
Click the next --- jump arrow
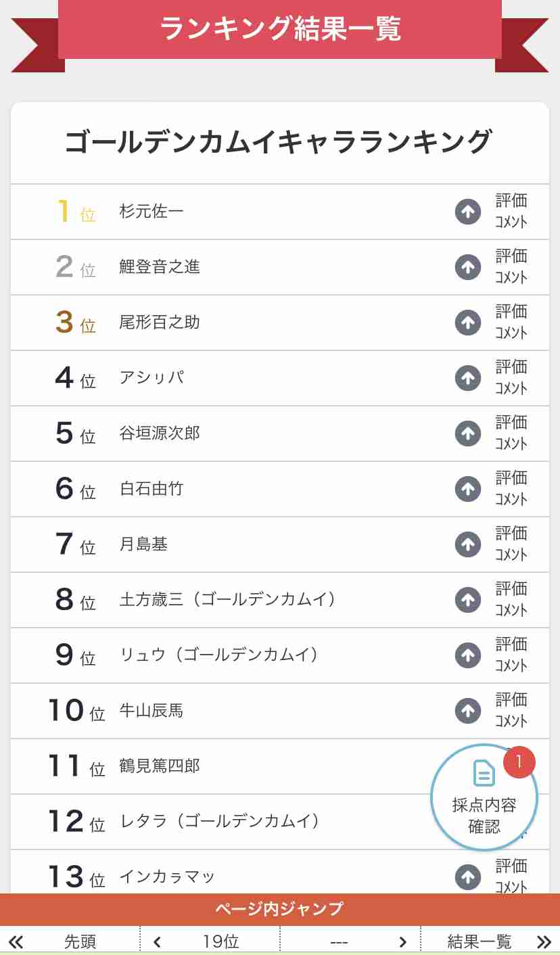pyautogui.click(x=402, y=942)
